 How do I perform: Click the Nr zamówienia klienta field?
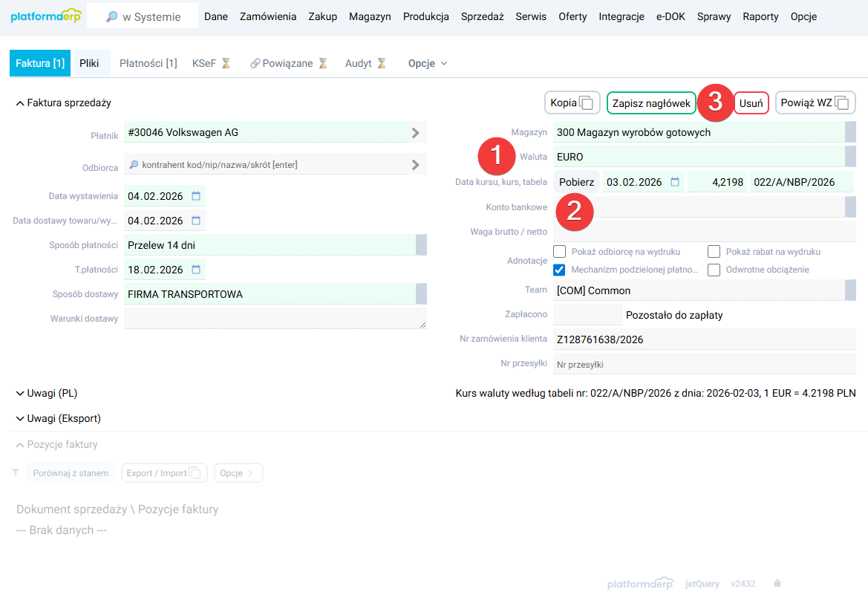(702, 339)
